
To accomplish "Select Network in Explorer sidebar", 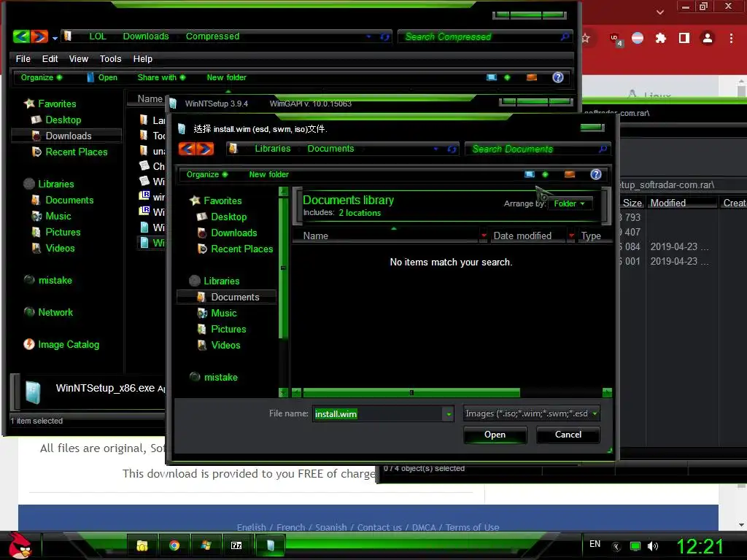I will point(55,312).
